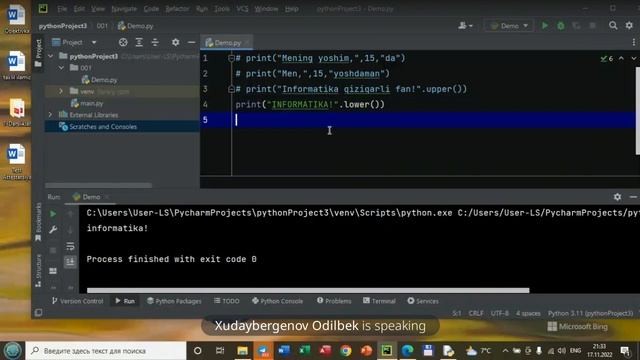Open the Problems tool window
The width and height of the screenshot is (640, 360).
click(334, 301)
